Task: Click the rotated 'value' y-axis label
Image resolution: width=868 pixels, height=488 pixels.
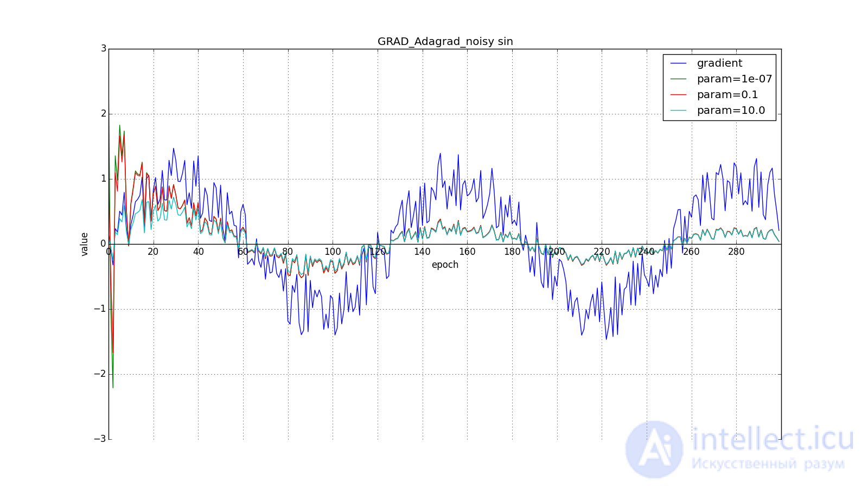Action: point(85,244)
